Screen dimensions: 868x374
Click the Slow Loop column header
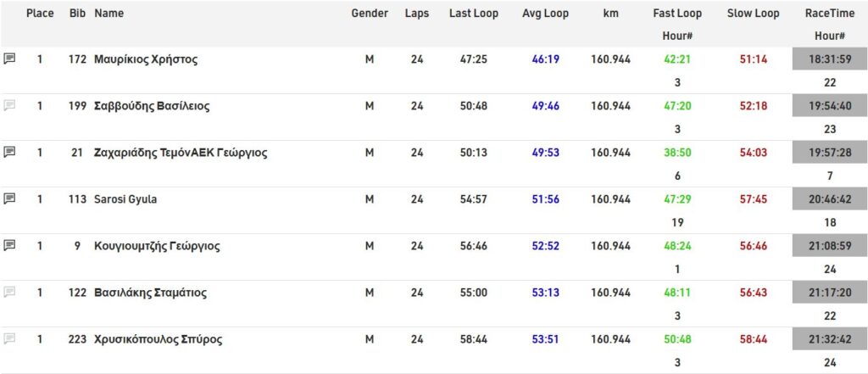(753, 14)
